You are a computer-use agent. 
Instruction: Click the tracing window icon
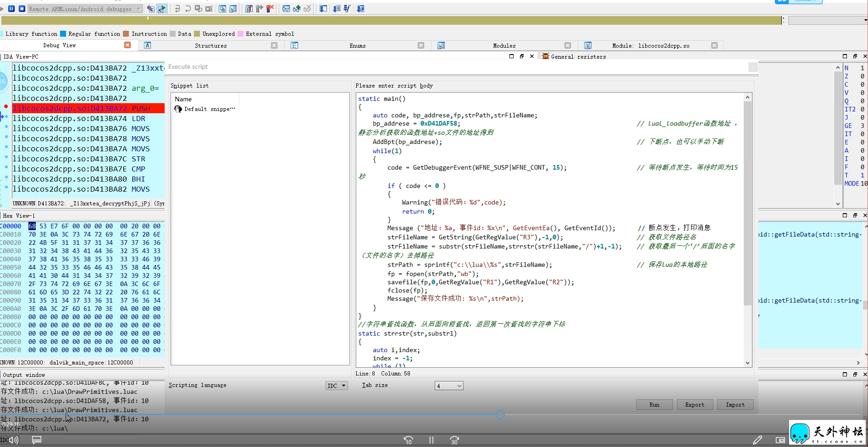coord(323,9)
